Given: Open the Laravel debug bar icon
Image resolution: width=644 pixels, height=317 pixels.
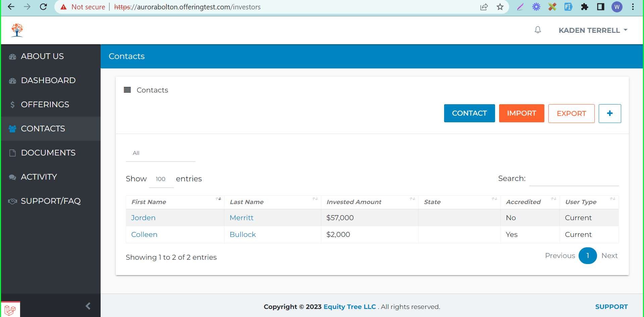Looking at the screenshot, I should (x=10, y=310).
